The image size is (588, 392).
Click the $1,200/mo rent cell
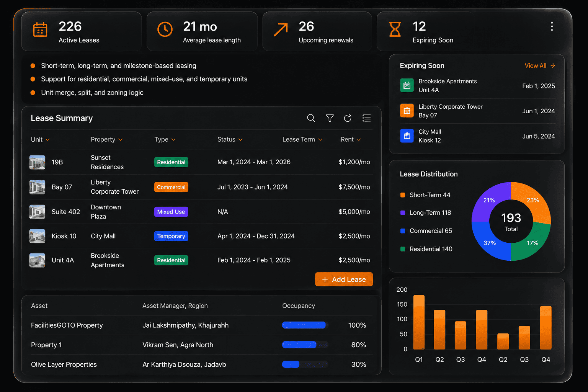pos(354,162)
